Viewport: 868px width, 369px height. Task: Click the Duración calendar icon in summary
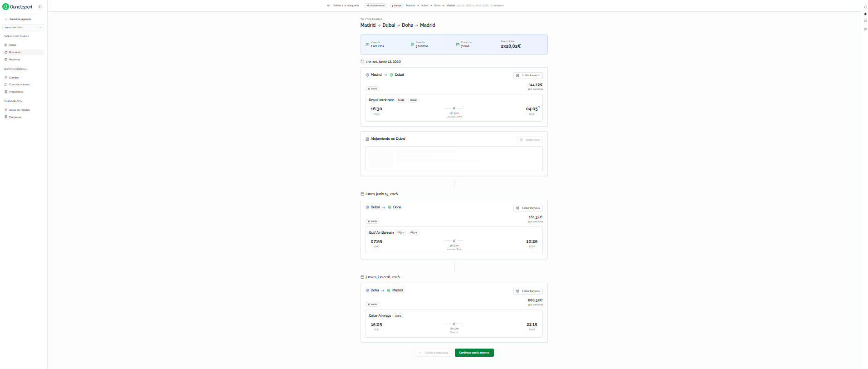click(458, 44)
